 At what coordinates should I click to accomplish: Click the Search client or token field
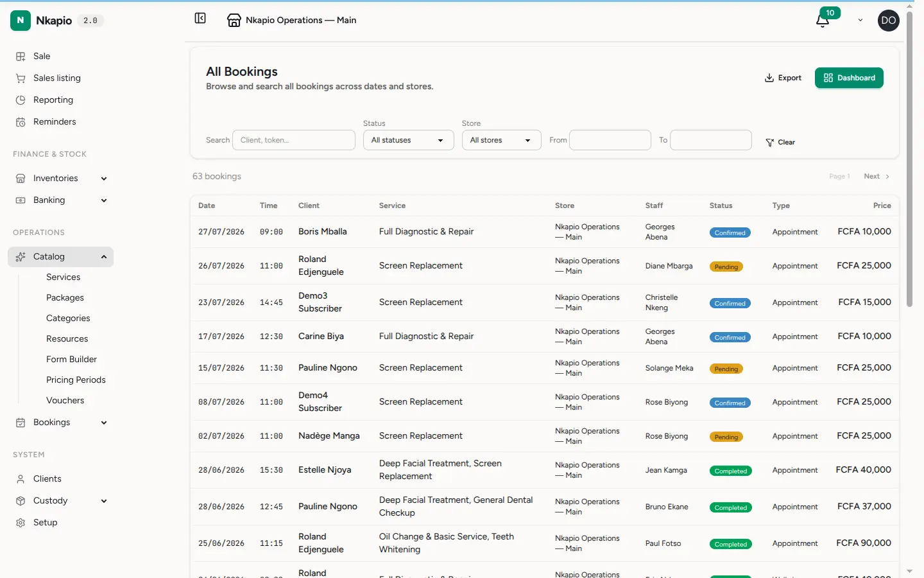(294, 140)
